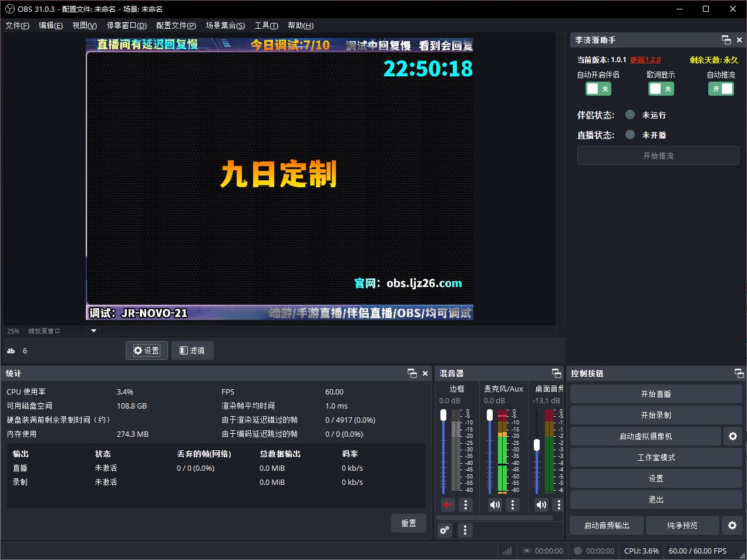747x560 pixels.
Task: Close the 李济渐助手 panel
Action: [x=739, y=40]
